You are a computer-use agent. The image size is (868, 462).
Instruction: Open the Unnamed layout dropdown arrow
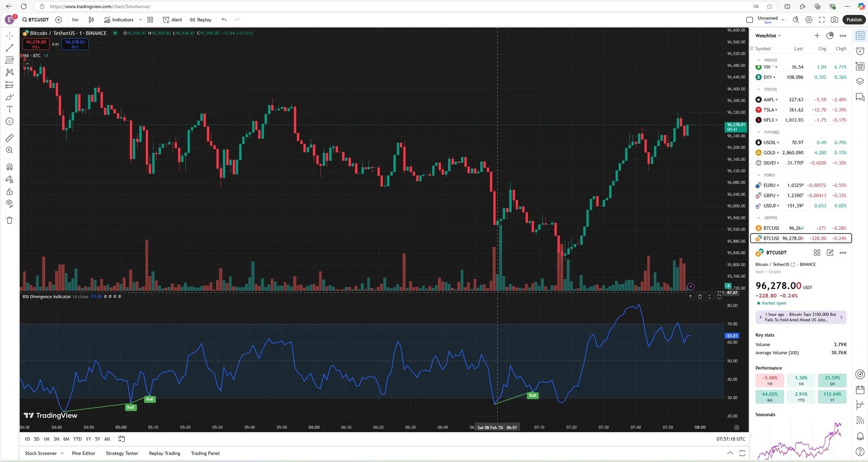point(783,20)
